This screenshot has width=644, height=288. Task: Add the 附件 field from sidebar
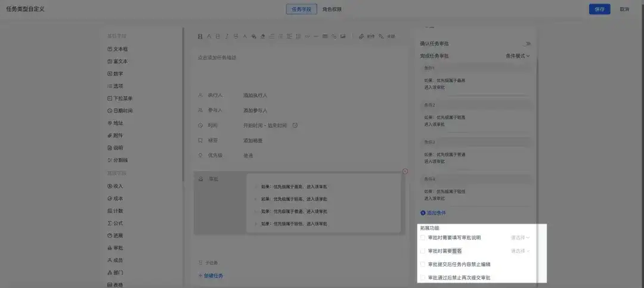click(115, 135)
